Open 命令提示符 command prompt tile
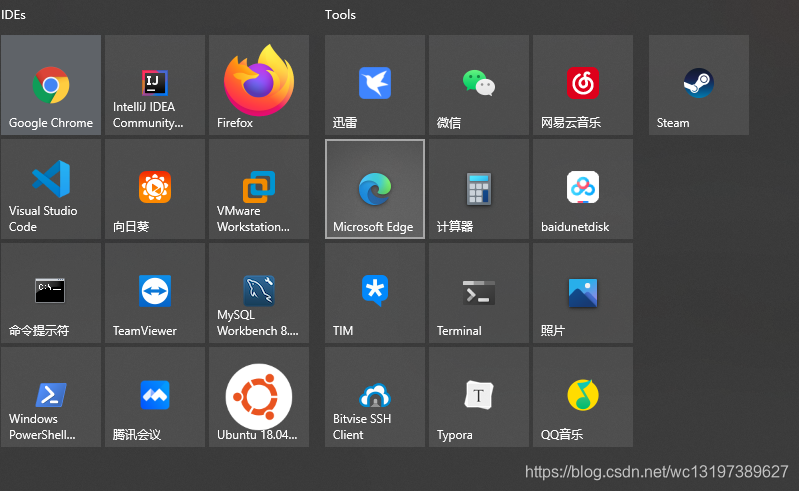 tap(51, 293)
